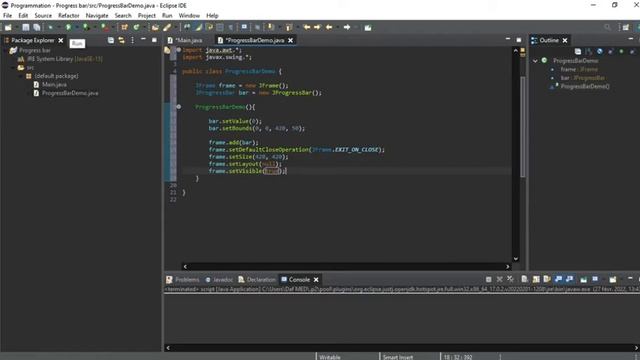
Task: Open the Window menu
Action: tap(189, 16)
